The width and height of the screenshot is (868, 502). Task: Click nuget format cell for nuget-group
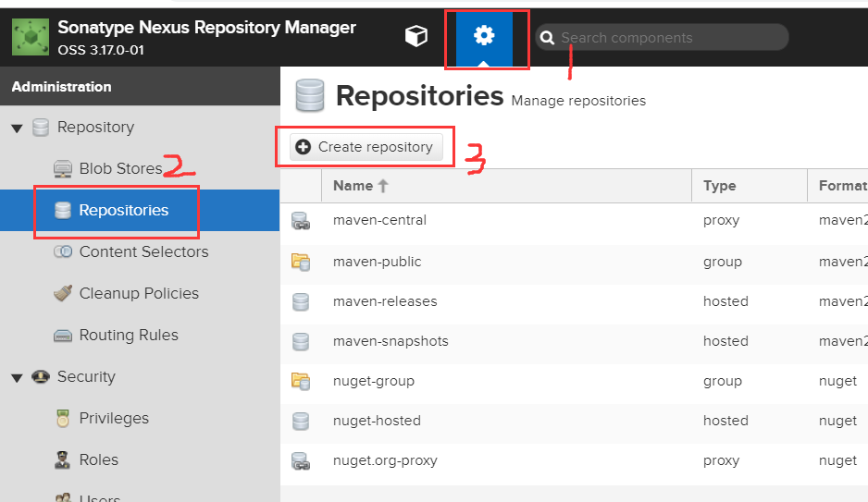pyautogui.click(x=838, y=382)
